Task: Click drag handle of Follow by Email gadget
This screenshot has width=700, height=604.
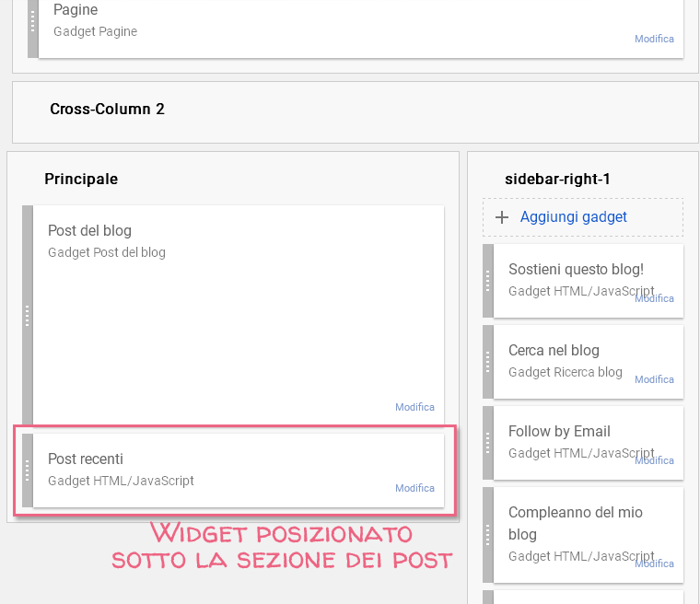Action: [x=488, y=443]
